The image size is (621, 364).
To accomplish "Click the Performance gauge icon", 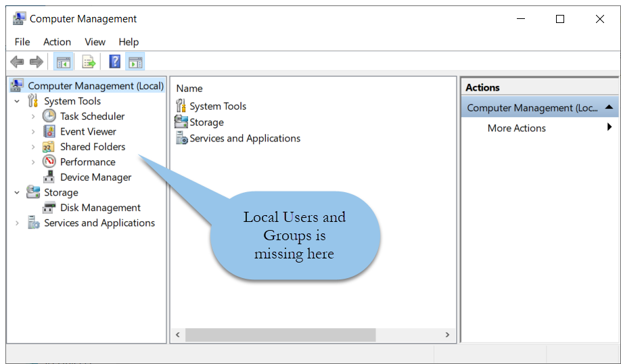I will (x=49, y=162).
